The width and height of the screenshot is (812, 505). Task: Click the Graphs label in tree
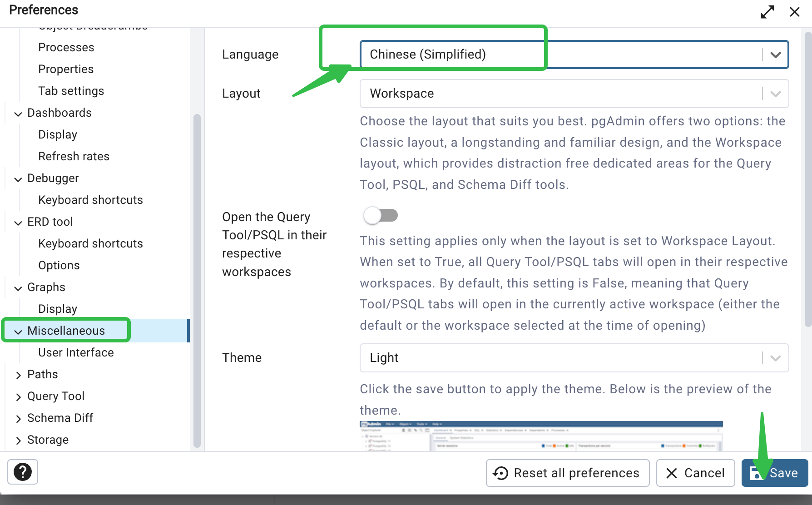coord(46,287)
